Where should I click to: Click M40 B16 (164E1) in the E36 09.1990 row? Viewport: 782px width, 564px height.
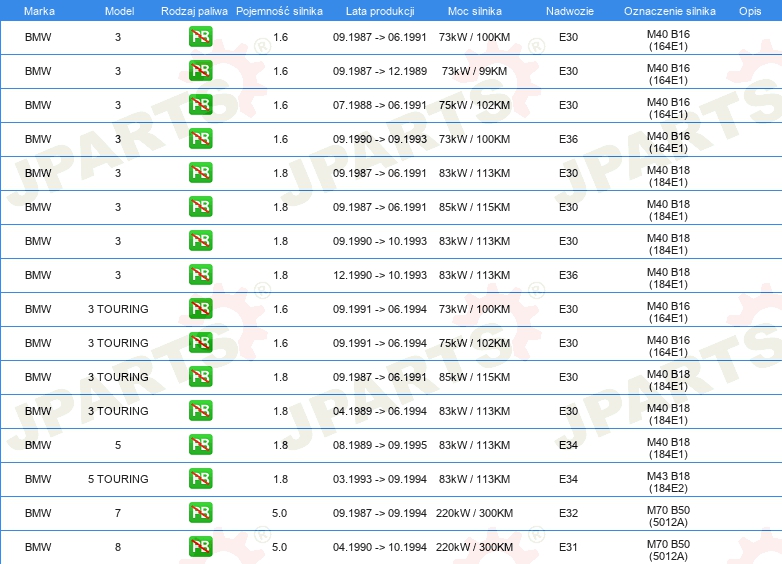pos(668,142)
